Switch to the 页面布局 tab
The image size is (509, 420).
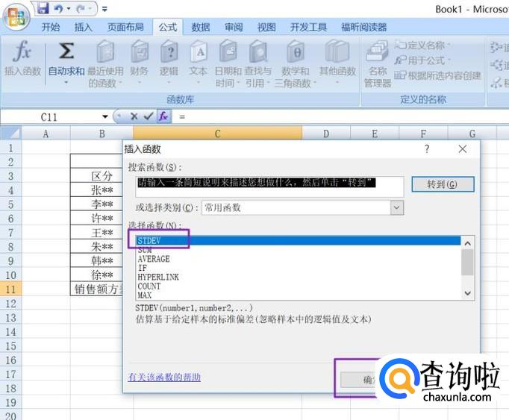(x=125, y=27)
